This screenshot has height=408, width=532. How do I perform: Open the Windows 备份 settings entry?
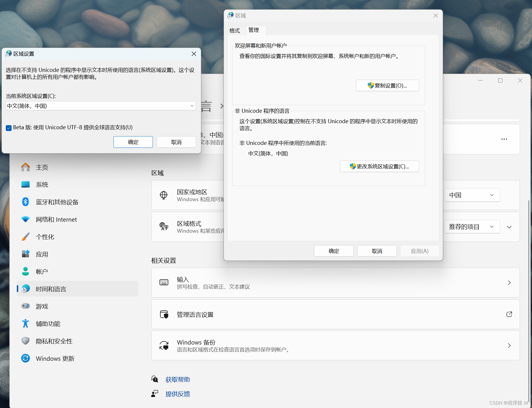(333, 345)
